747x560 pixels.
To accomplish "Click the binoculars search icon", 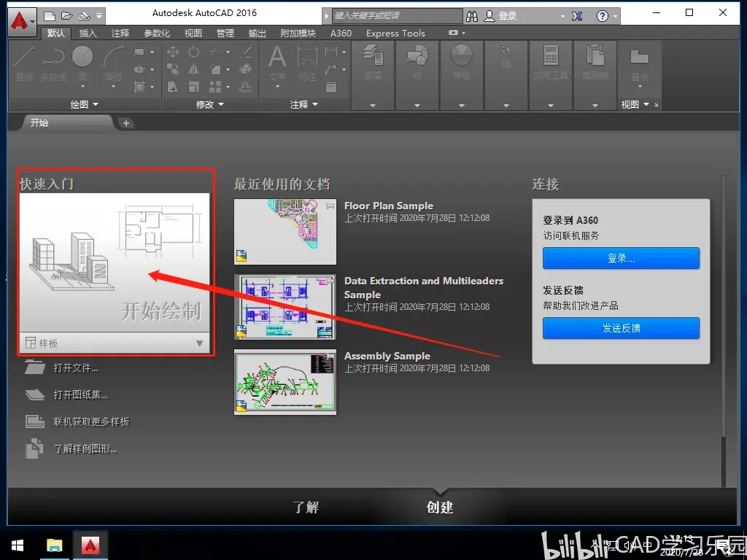I will coord(472,16).
